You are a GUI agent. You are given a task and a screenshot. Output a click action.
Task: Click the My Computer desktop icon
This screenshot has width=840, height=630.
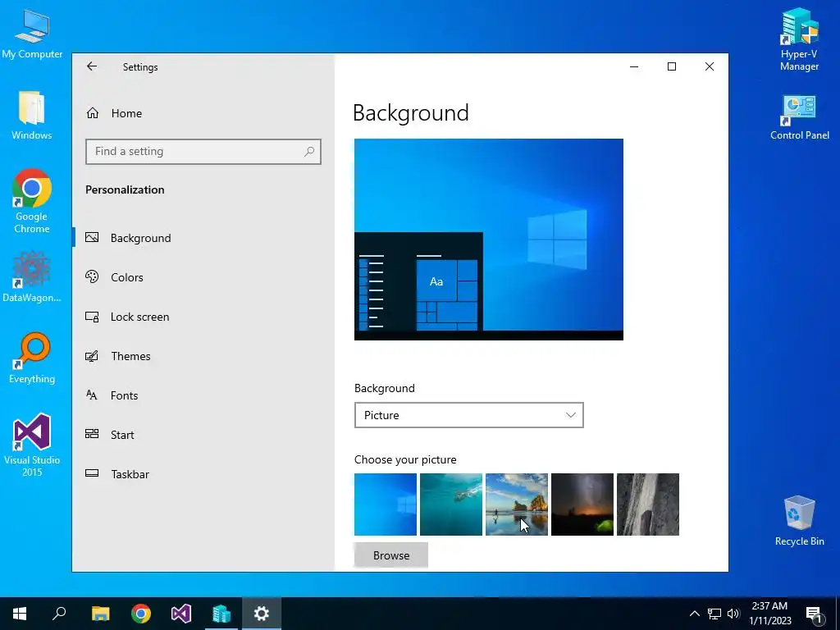[x=32, y=33]
